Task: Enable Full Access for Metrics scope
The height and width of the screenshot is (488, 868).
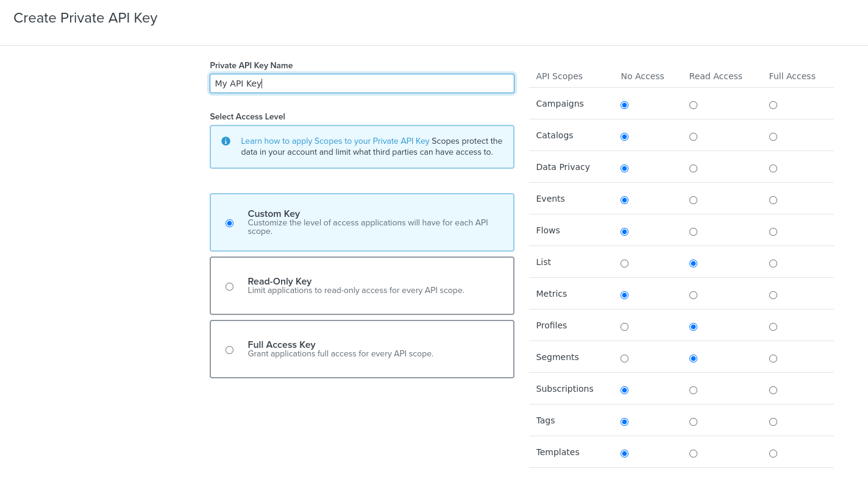Action: 773,295
